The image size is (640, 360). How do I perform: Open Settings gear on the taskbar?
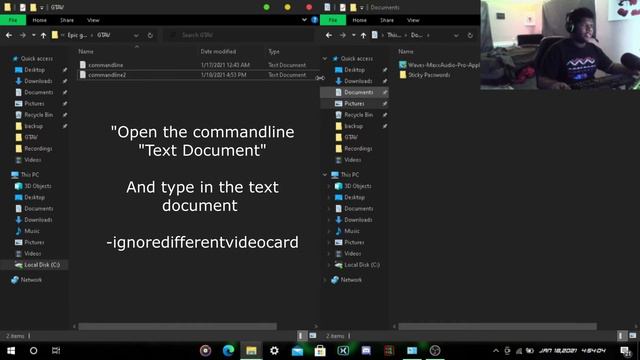tap(274, 351)
